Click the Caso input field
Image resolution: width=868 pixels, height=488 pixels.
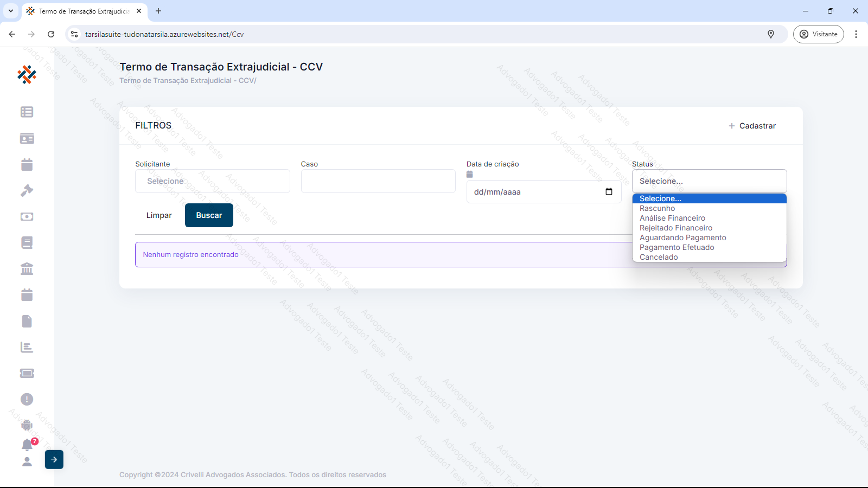click(x=378, y=181)
